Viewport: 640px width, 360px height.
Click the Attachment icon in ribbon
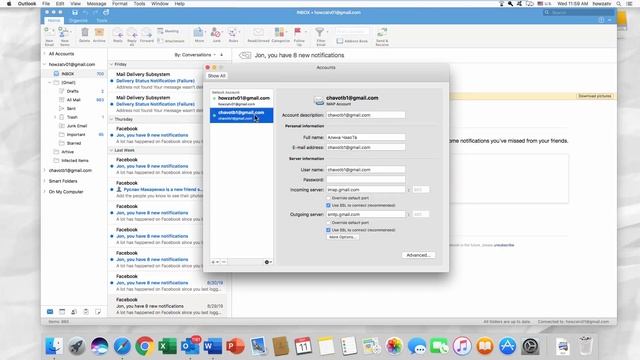click(160, 41)
